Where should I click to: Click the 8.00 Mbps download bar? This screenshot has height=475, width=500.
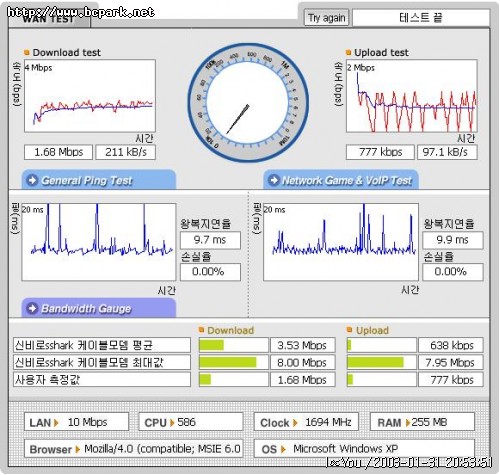point(233,362)
